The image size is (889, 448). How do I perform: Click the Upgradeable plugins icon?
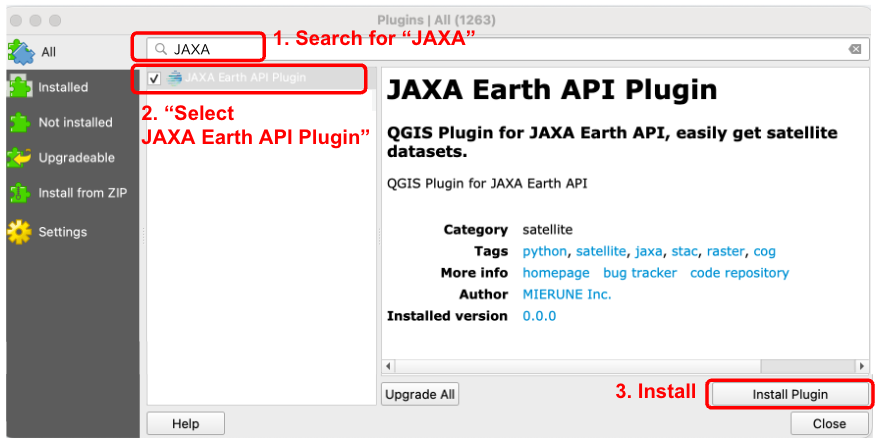coord(20,158)
